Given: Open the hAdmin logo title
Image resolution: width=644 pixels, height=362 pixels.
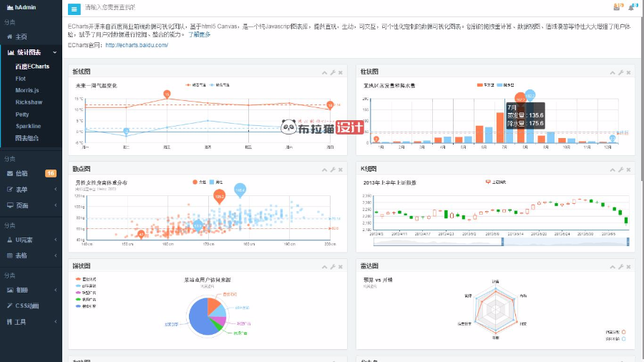Looking at the screenshot, I should tap(21, 7).
